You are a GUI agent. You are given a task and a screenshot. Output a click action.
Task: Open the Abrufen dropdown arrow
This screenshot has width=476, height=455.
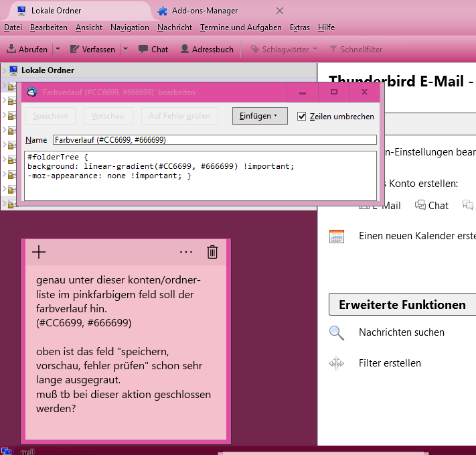pyautogui.click(x=58, y=49)
